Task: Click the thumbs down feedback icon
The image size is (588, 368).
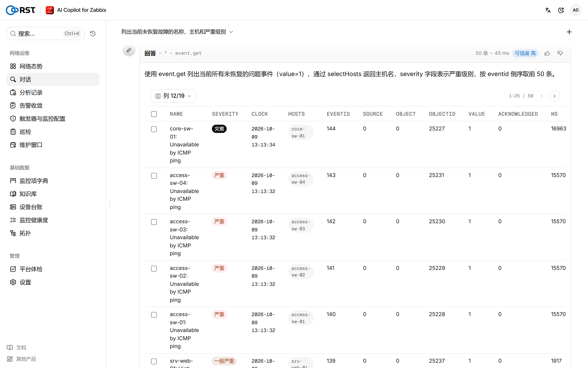Action: point(560,53)
